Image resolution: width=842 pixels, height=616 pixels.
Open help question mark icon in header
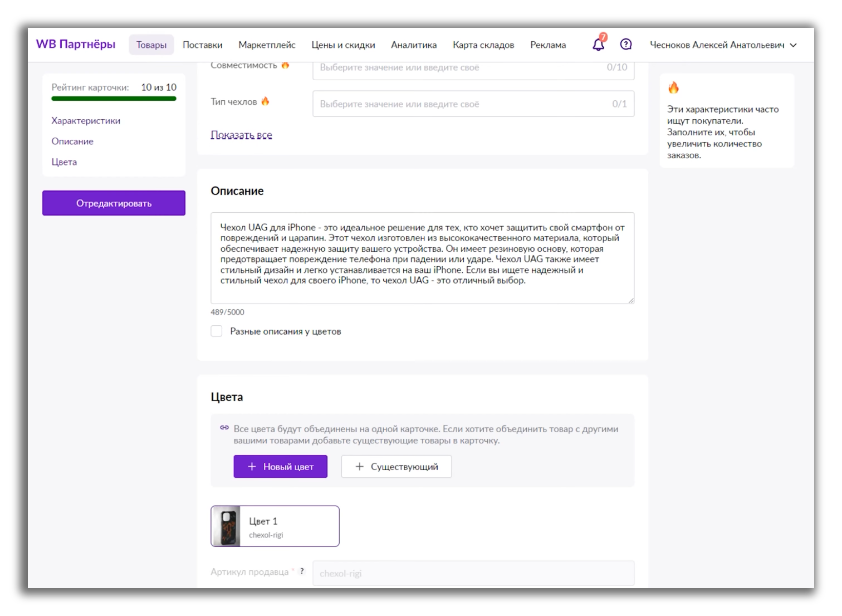(x=626, y=45)
